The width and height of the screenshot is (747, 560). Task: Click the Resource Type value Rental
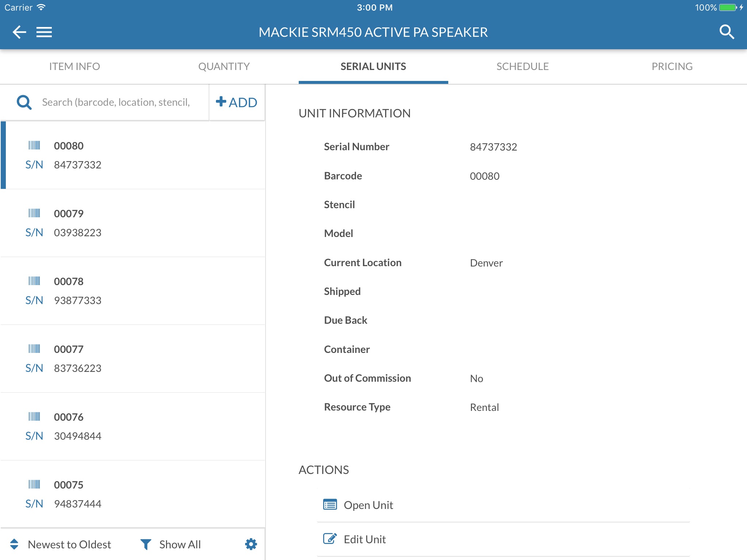pyautogui.click(x=484, y=407)
